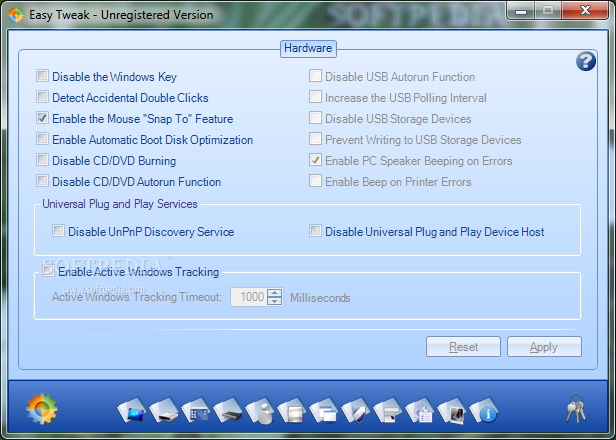Select the Hardware section header tab

[x=308, y=49]
